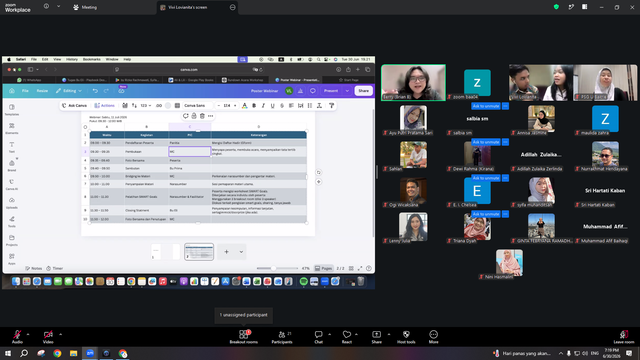Expand the React options caret
The width and height of the screenshot is (640, 360).
tap(356, 334)
